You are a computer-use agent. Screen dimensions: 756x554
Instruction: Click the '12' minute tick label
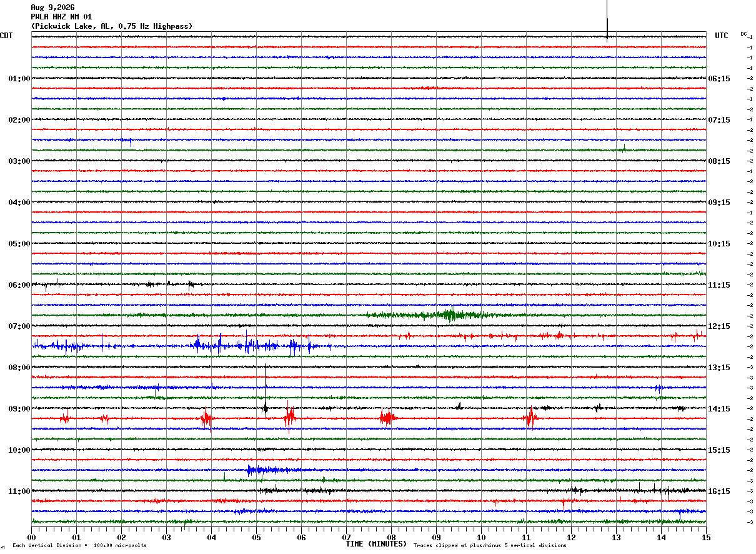click(x=572, y=537)
